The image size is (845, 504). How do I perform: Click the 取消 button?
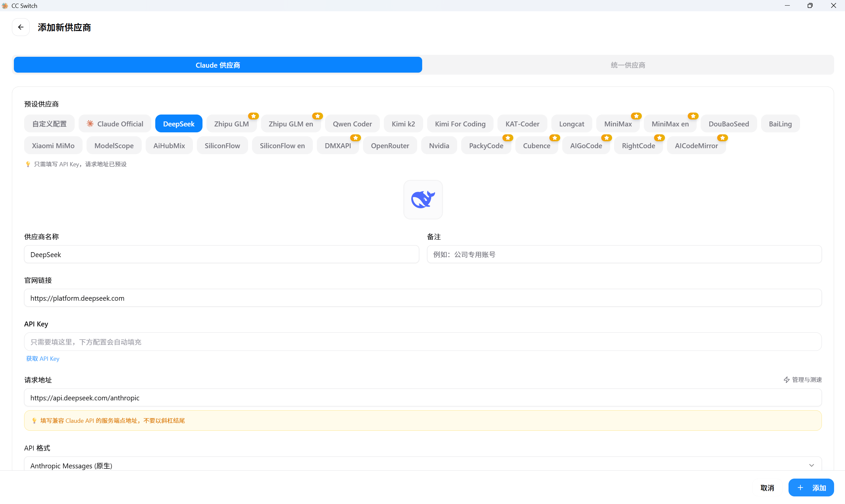tap(767, 488)
